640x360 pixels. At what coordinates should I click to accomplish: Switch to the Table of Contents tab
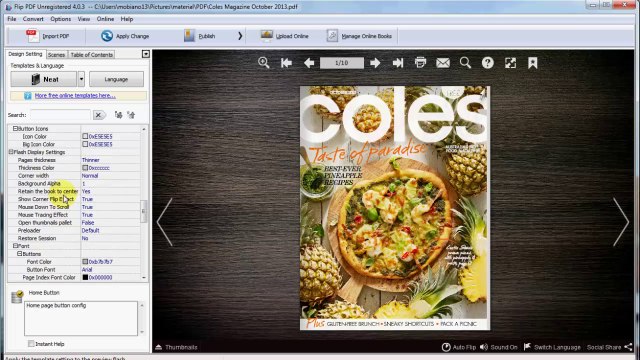(91, 54)
